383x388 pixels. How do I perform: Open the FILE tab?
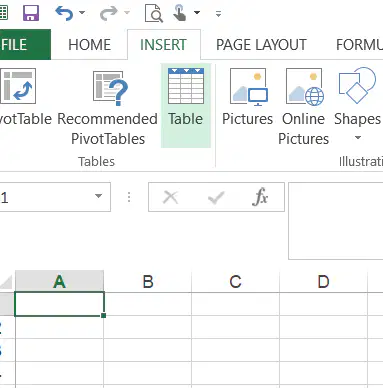[24, 44]
